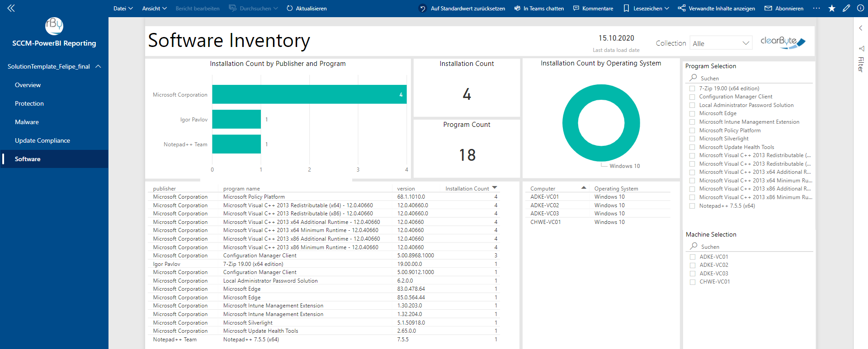Open the Datei menu dropdown
Screen dimensions: 868x349
click(x=123, y=8)
